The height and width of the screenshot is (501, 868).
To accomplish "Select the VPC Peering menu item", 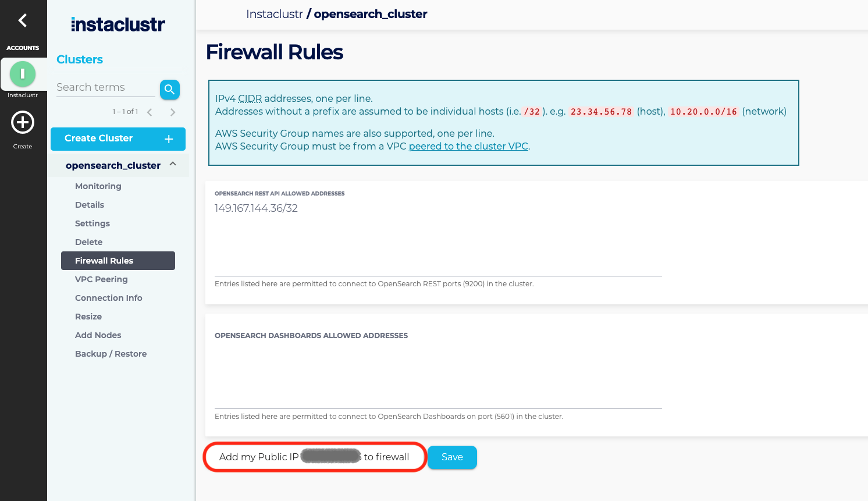I will coord(101,279).
